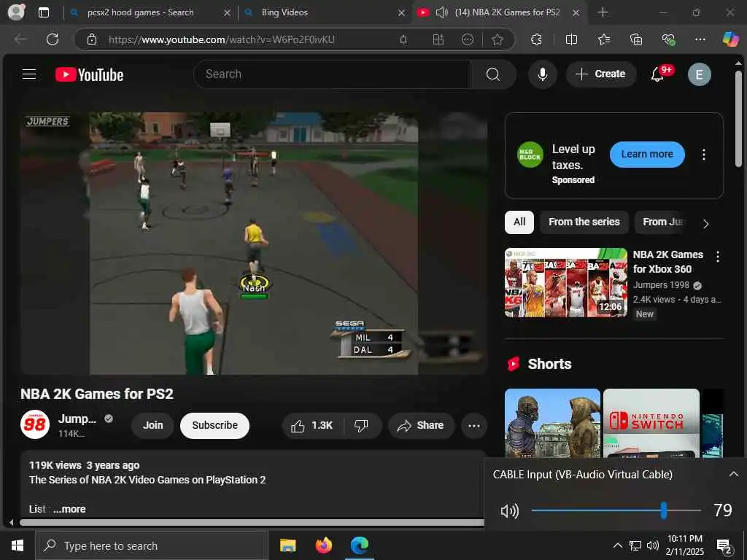The image size is (747, 560).
Task: Click the video player
Action: pyautogui.click(x=253, y=244)
